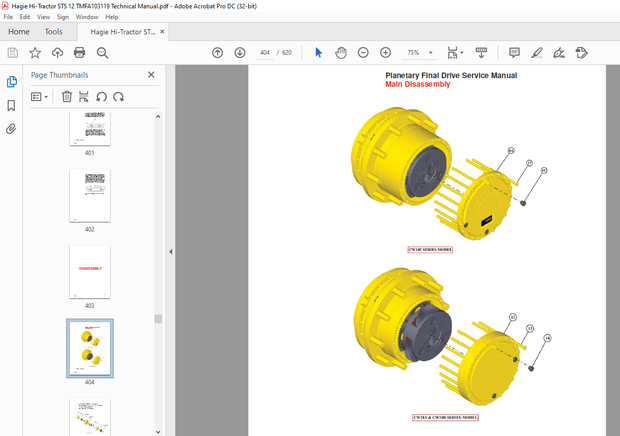
Task: Open the Edit menu
Action: click(x=25, y=17)
